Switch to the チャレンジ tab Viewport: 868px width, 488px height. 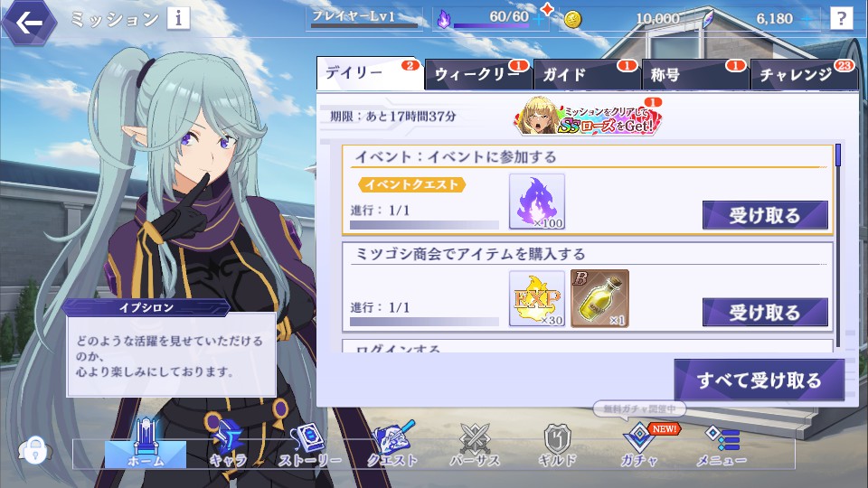805,74
